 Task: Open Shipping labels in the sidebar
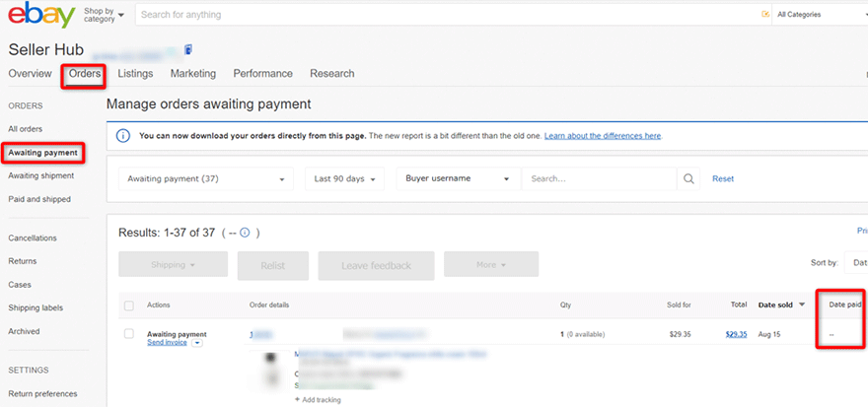[x=36, y=308]
